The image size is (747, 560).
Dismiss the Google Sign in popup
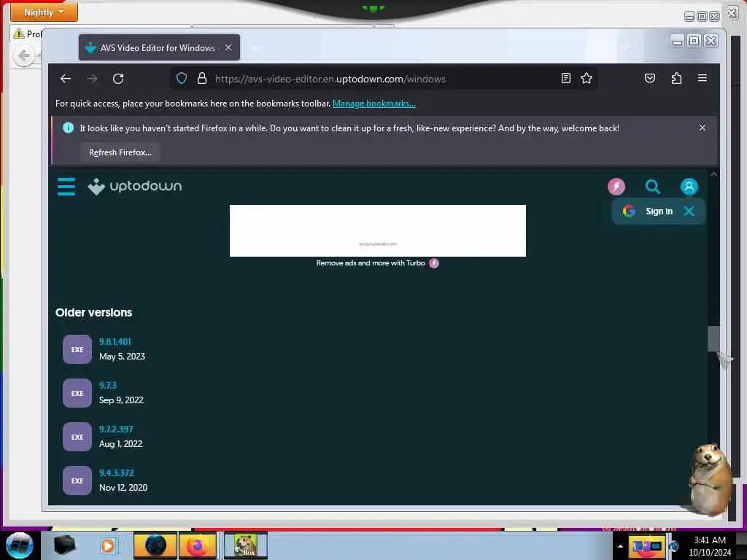pos(689,211)
